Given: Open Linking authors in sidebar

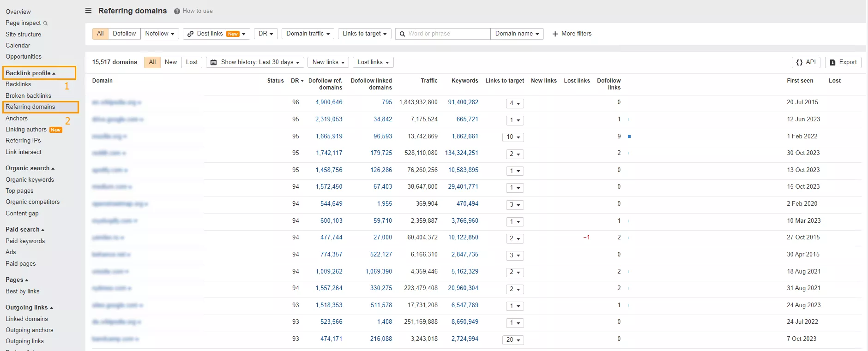Looking at the screenshot, I should 26,130.
